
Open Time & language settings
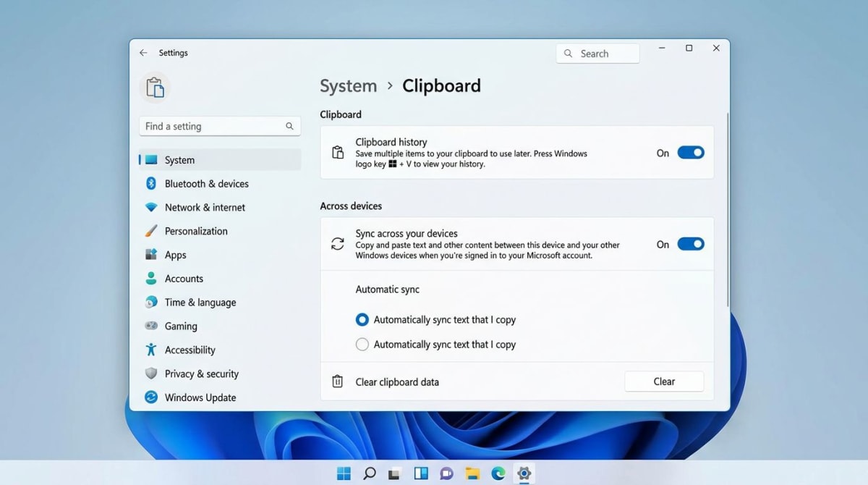(220, 302)
